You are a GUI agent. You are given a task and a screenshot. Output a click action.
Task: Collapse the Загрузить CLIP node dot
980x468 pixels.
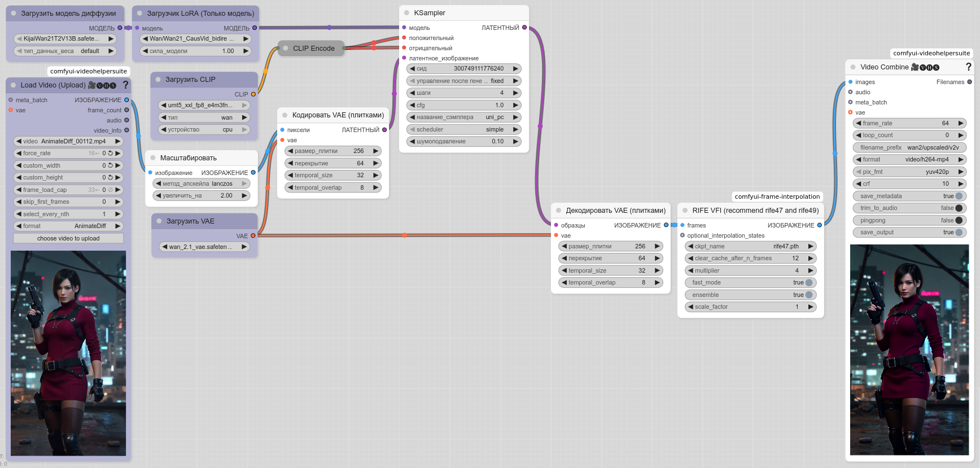(158, 80)
